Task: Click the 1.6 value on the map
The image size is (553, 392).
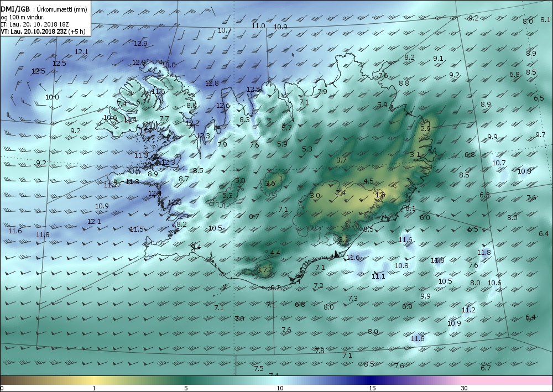Action: click(x=380, y=195)
